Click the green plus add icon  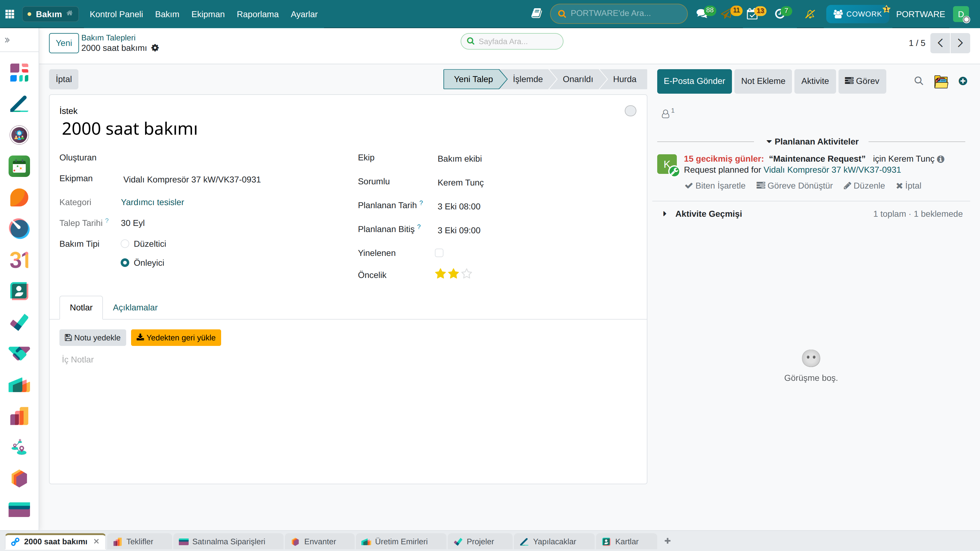tap(963, 81)
